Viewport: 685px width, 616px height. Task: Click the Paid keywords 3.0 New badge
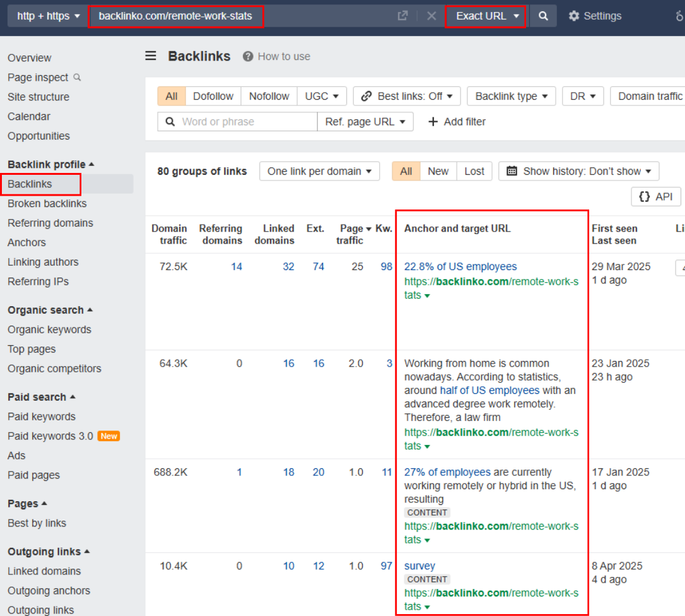coord(108,436)
